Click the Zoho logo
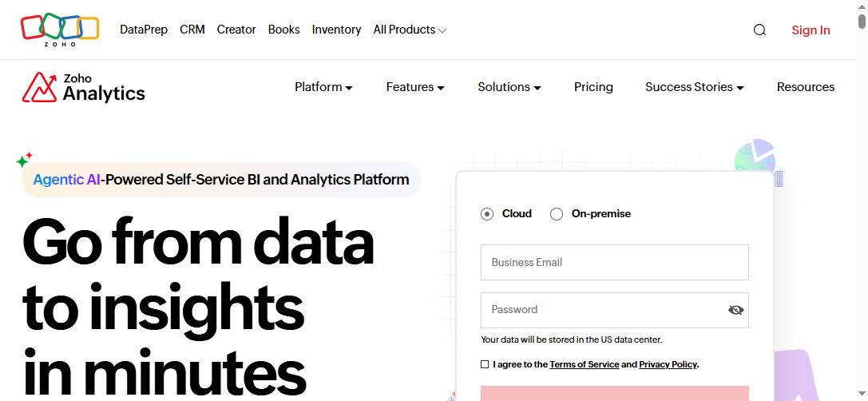Viewport: 868px width, 401px height. click(x=60, y=30)
